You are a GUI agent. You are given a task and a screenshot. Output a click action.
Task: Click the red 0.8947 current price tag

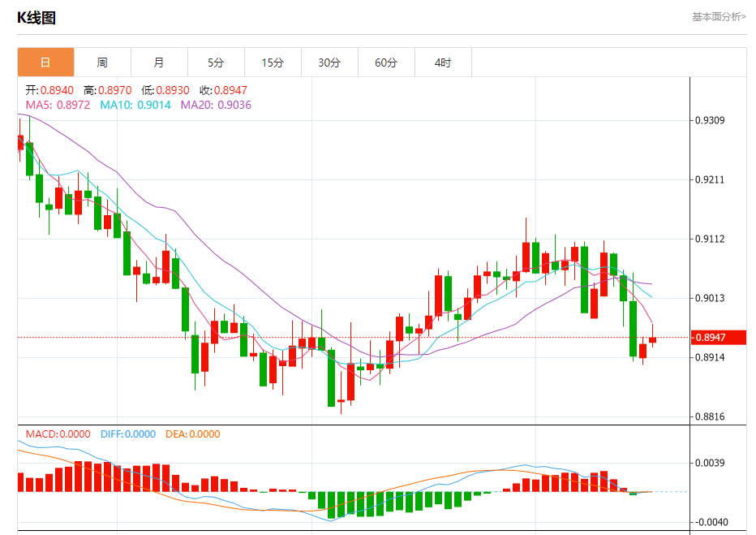(x=719, y=337)
